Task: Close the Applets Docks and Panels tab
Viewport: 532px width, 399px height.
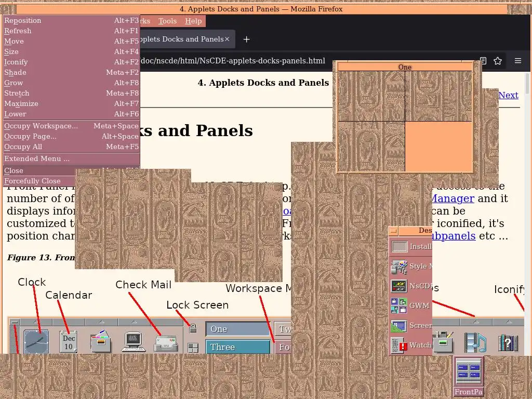Action: pyautogui.click(x=227, y=39)
